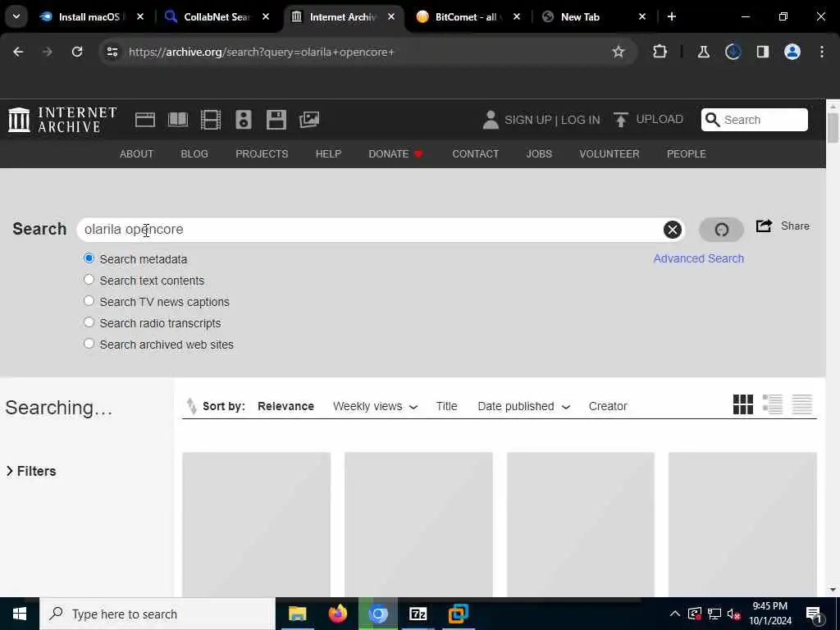The width and height of the screenshot is (840, 630).
Task: Switch to CollabNet Search tab
Action: coord(217,16)
